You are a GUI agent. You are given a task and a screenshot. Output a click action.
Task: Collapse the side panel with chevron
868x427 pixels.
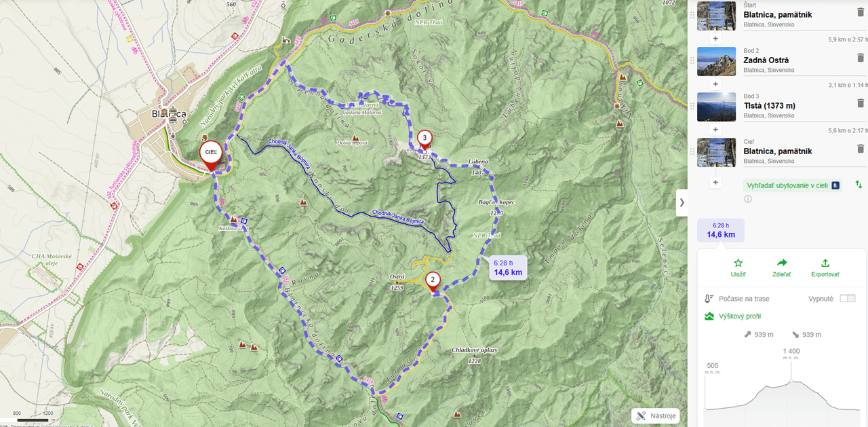[x=682, y=202]
